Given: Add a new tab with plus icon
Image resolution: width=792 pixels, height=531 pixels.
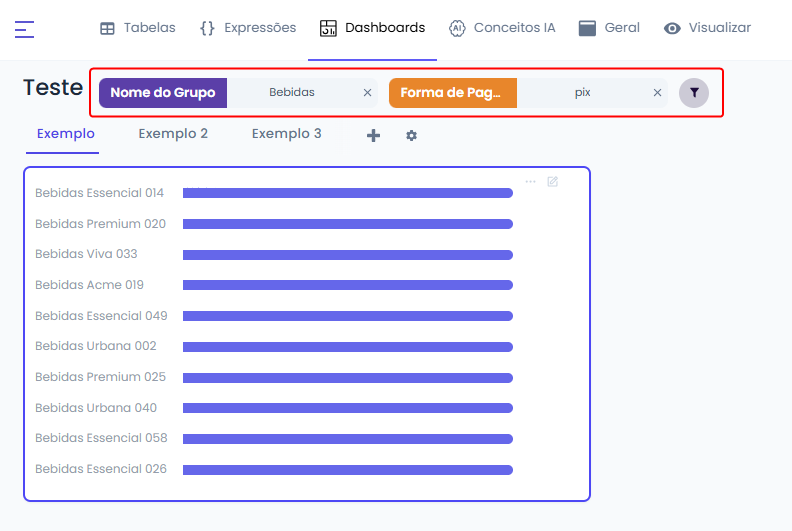Looking at the screenshot, I should point(373,135).
